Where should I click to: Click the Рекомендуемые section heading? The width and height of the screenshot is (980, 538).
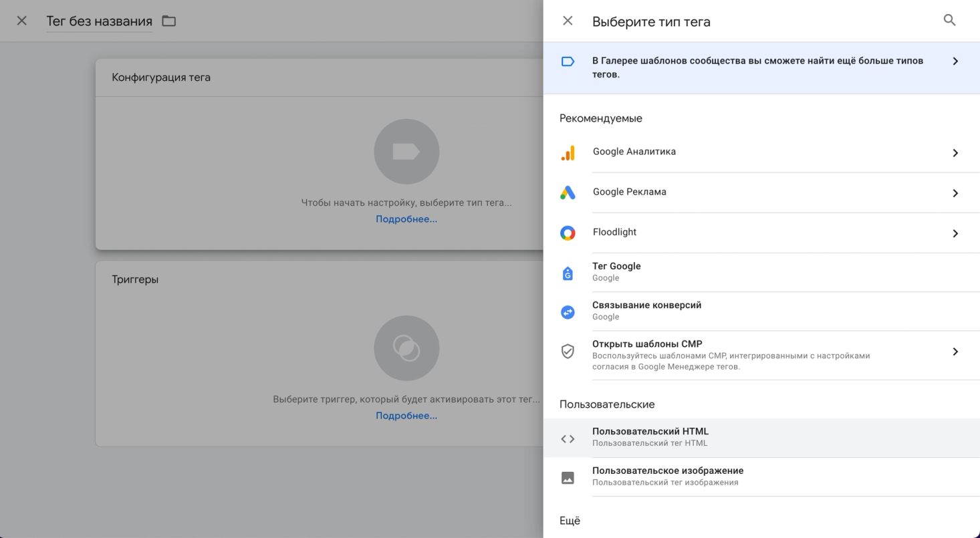point(600,118)
